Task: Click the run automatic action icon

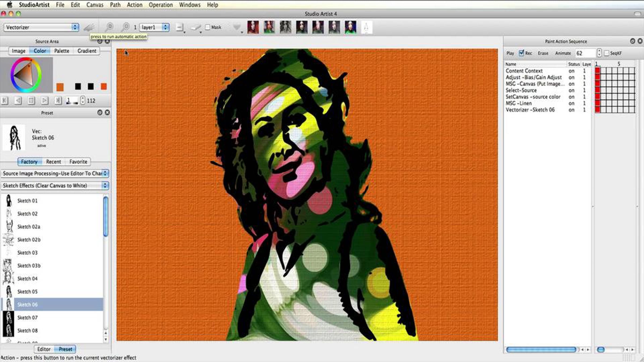Action: pyautogui.click(x=89, y=27)
